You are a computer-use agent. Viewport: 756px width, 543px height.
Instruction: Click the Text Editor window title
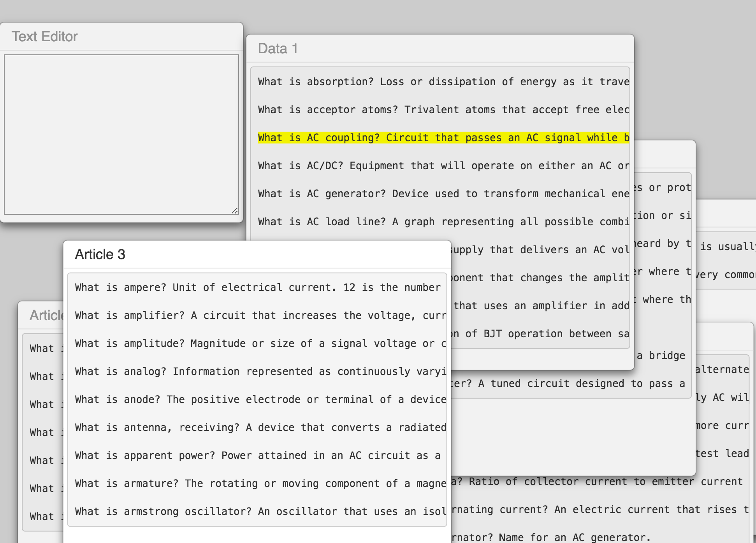click(45, 37)
